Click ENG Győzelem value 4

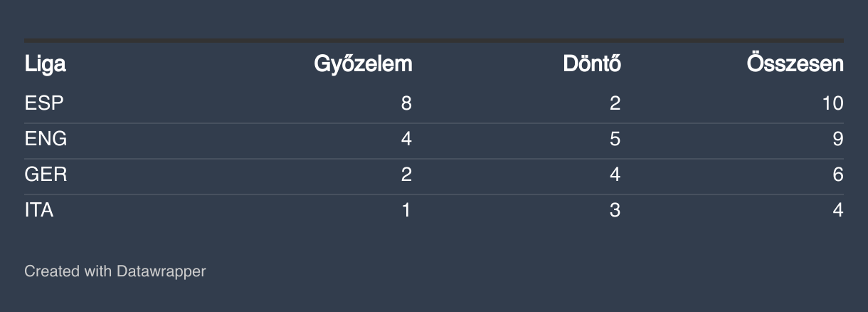(406, 139)
